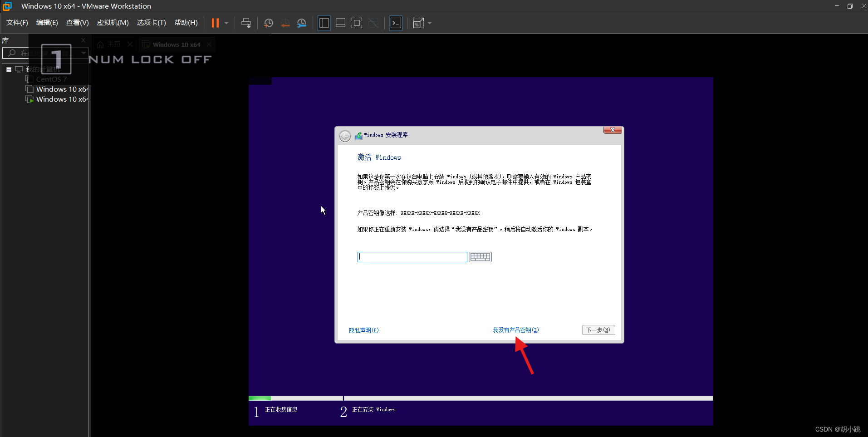Click the 下一步(N) button in installer
Image resolution: width=868 pixels, height=437 pixels.
[598, 330]
